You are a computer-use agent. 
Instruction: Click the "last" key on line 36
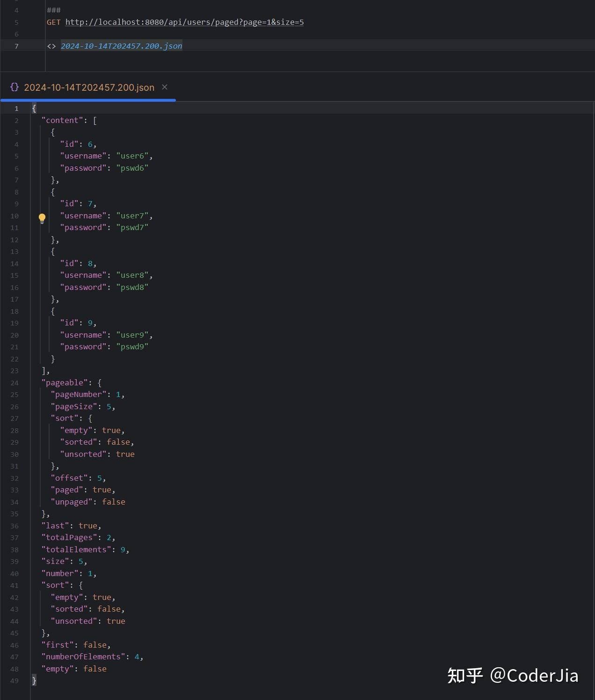pos(55,526)
